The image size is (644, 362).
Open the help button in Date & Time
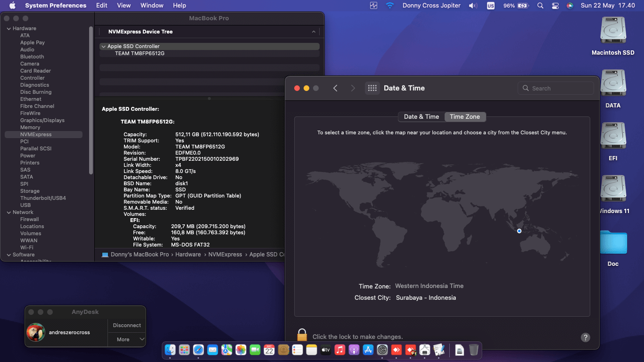point(585,337)
